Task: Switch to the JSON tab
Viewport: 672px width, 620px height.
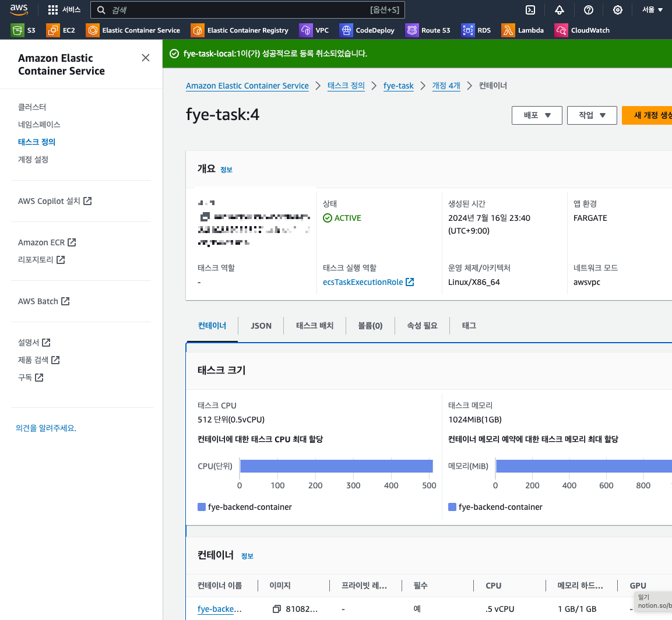Action: [261, 326]
